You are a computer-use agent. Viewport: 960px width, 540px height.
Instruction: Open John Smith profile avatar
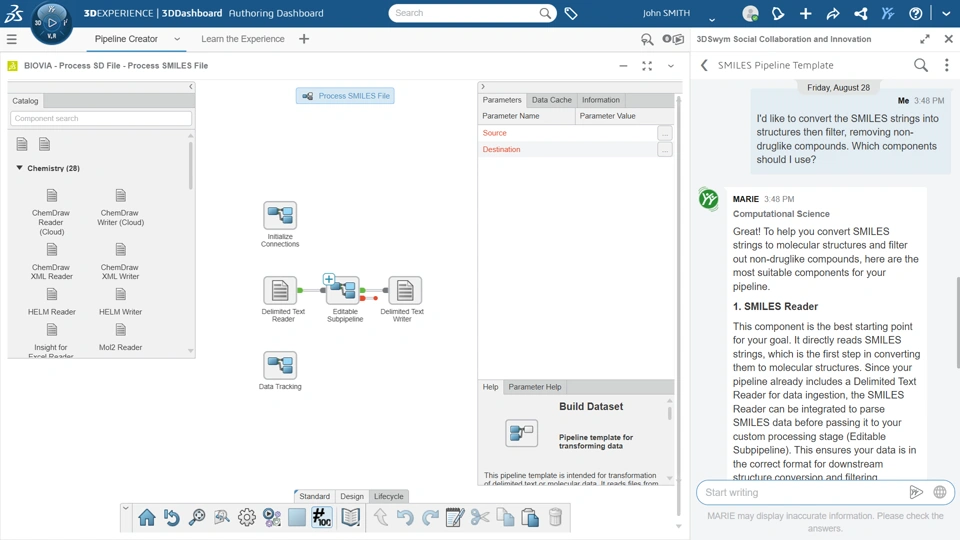tap(750, 13)
